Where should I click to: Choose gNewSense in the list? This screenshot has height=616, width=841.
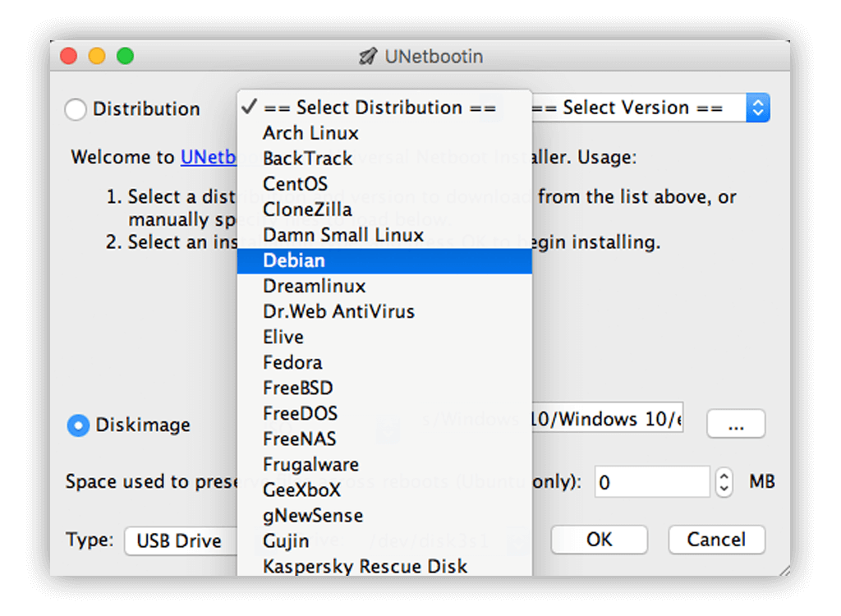coord(384,516)
